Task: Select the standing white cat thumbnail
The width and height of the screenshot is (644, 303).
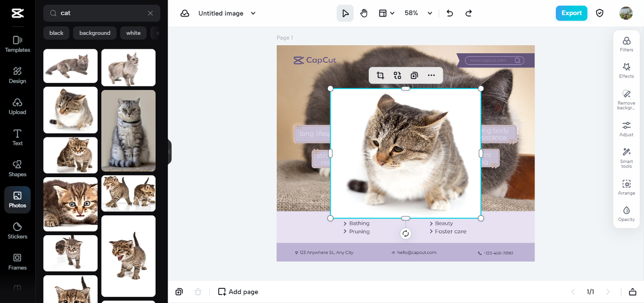Action: [x=128, y=67]
